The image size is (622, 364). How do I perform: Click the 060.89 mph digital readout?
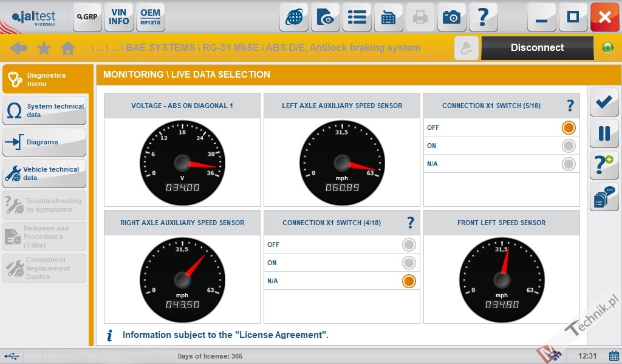(x=342, y=187)
